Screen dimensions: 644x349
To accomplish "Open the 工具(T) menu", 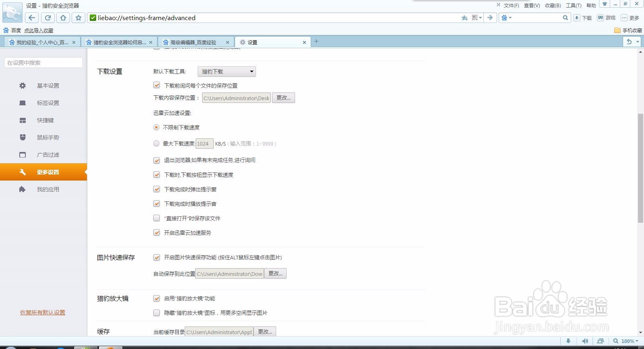I will pos(574,5).
